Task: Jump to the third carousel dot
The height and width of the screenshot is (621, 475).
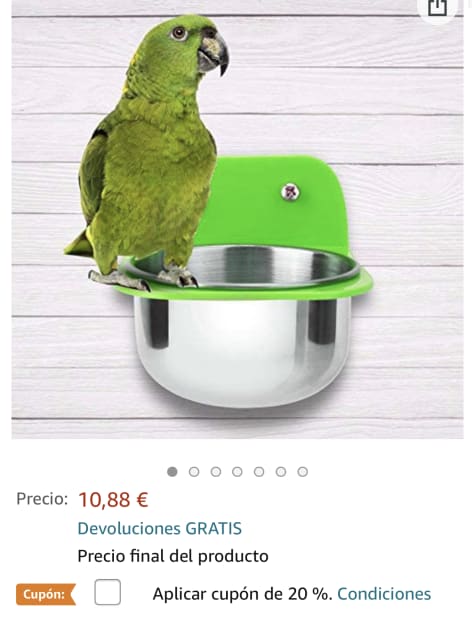Action: (216, 472)
